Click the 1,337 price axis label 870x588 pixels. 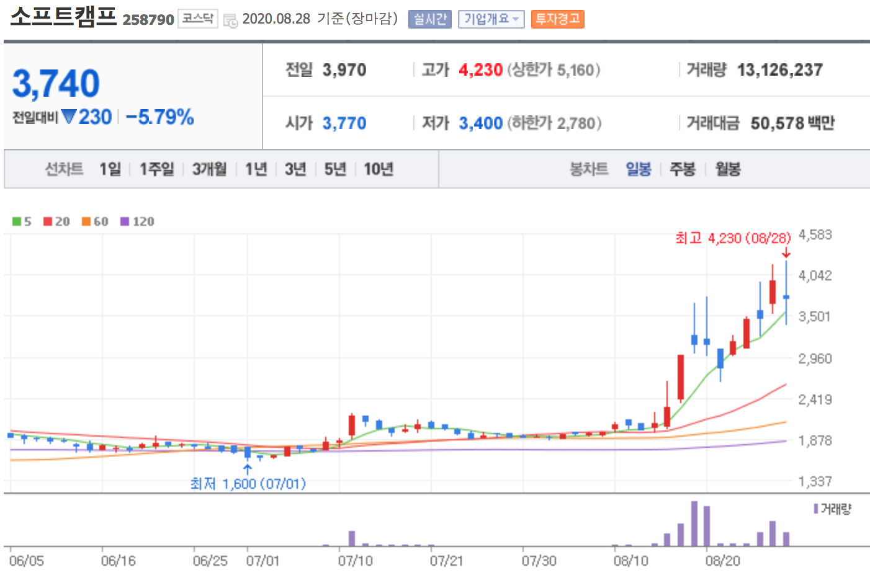(815, 481)
